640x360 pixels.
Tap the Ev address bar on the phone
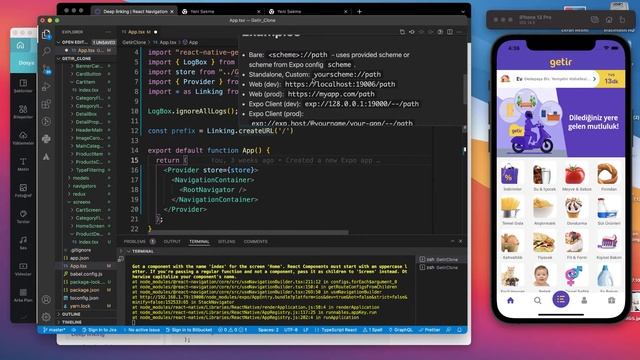(x=549, y=79)
